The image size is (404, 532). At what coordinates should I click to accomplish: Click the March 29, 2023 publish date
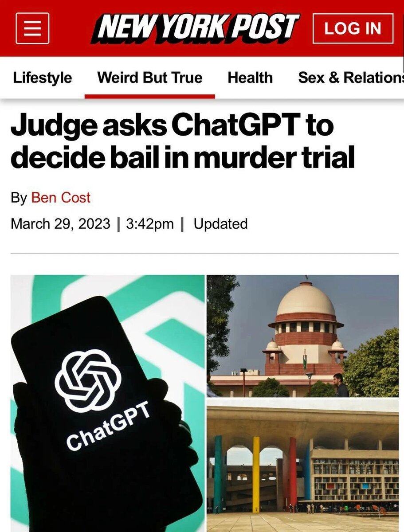click(x=60, y=224)
